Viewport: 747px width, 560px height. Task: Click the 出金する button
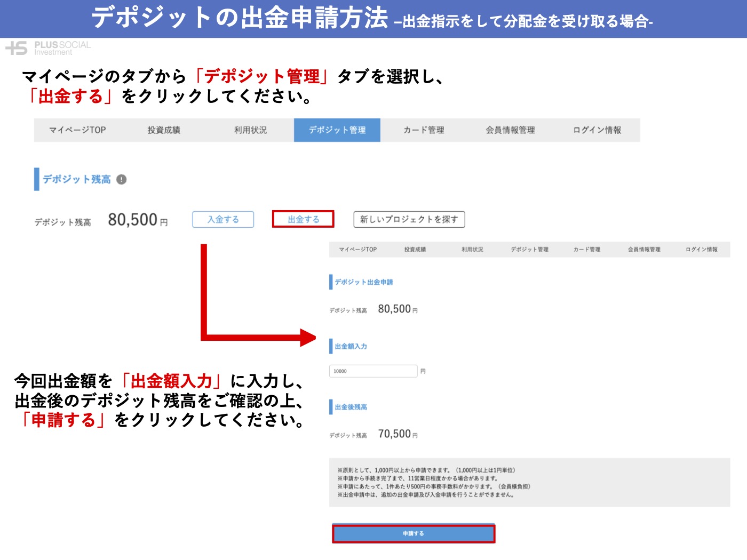[303, 219]
